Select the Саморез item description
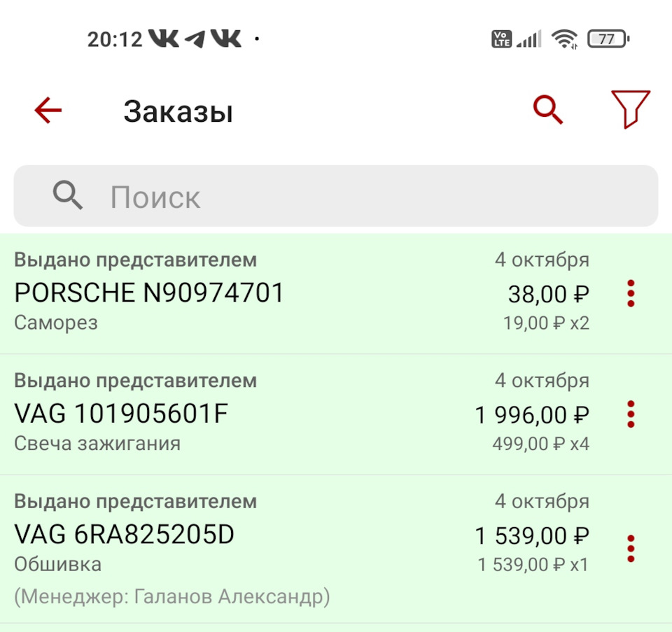Screen dimensions: 672x632 tap(56, 323)
